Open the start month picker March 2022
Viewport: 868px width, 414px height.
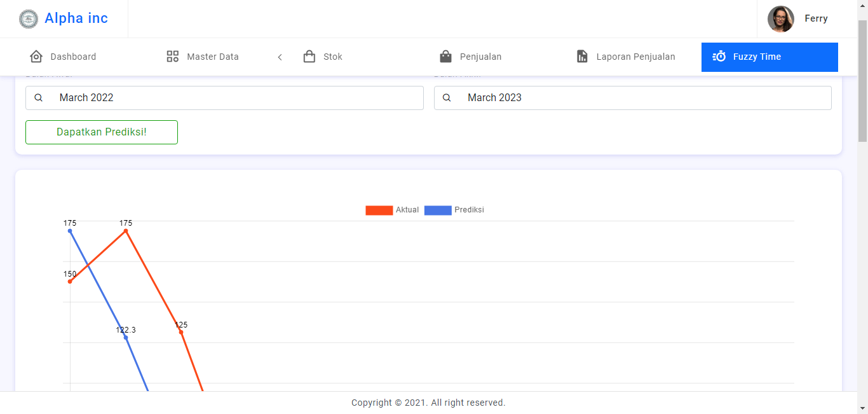[235, 98]
